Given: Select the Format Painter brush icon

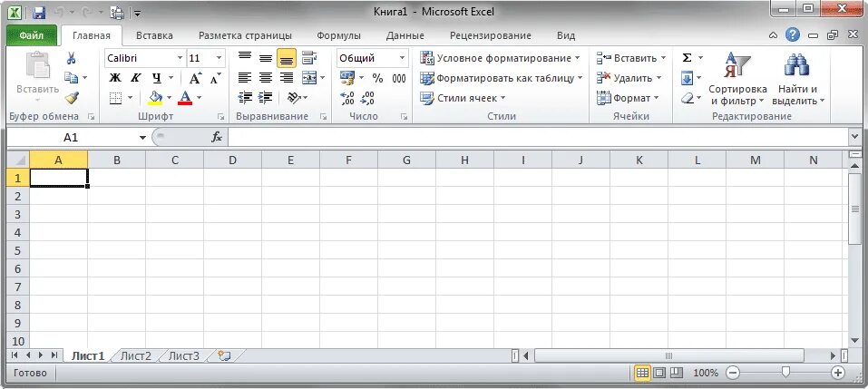Looking at the screenshot, I should (72, 98).
